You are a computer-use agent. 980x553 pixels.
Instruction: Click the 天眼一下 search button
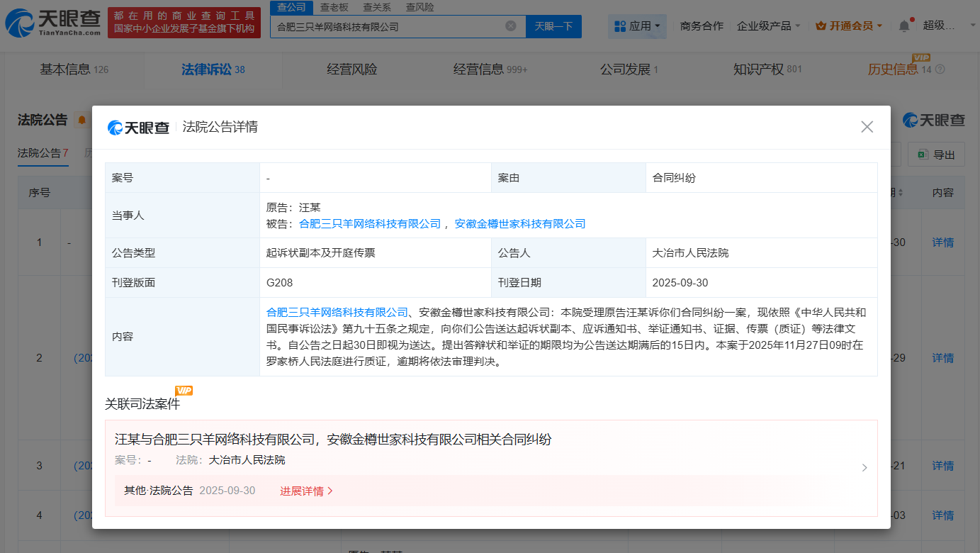[553, 25]
